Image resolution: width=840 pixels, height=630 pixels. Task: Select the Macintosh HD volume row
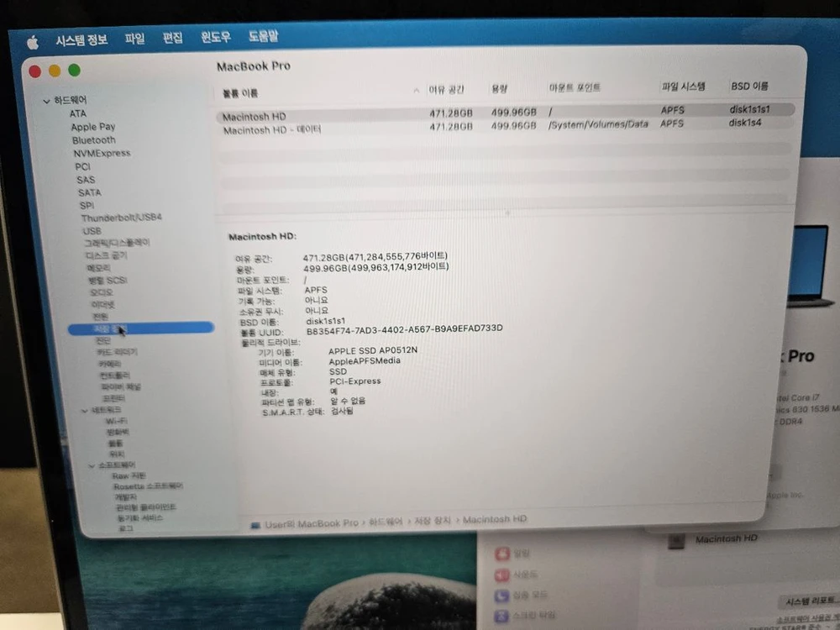505,113
